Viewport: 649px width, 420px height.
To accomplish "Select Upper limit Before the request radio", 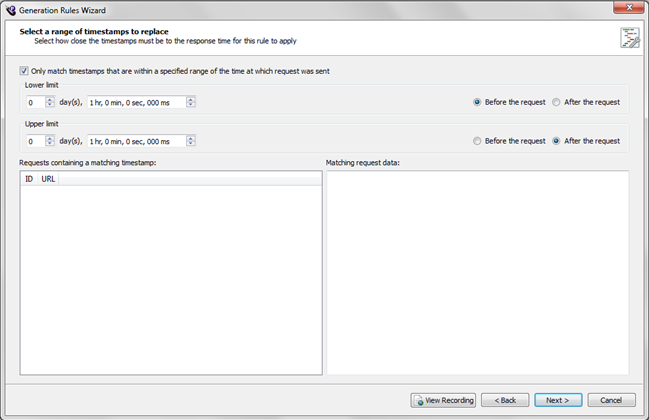I will [x=478, y=141].
